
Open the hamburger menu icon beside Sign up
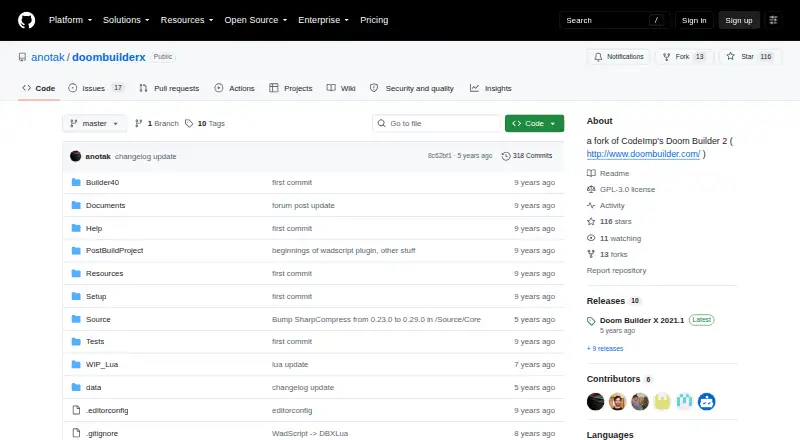point(773,20)
